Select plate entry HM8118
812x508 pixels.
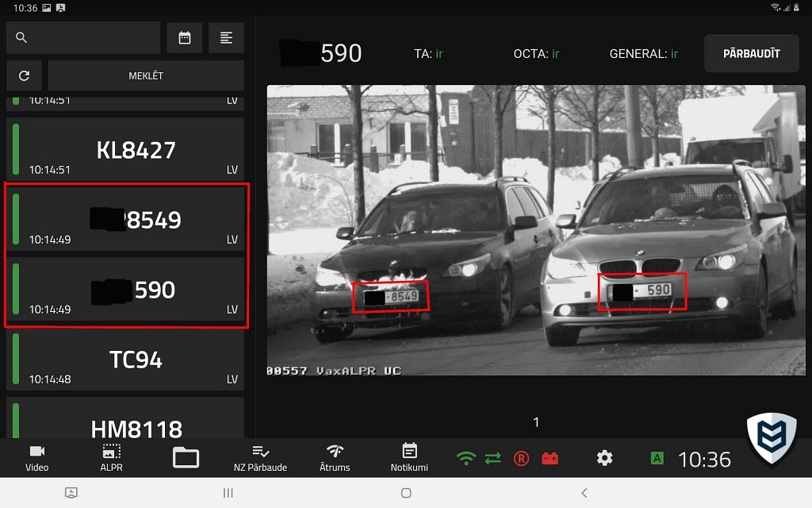[x=125, y=418]
